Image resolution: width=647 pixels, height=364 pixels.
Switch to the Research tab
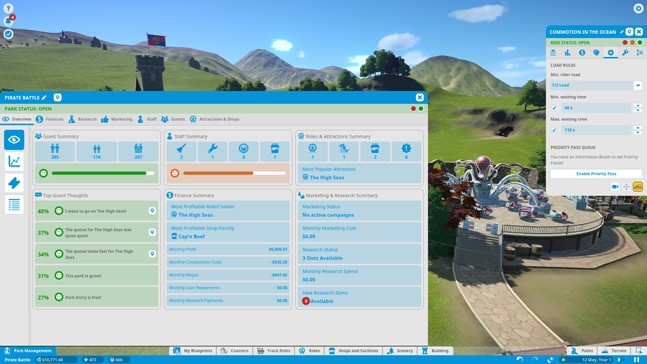pos(83,119)
